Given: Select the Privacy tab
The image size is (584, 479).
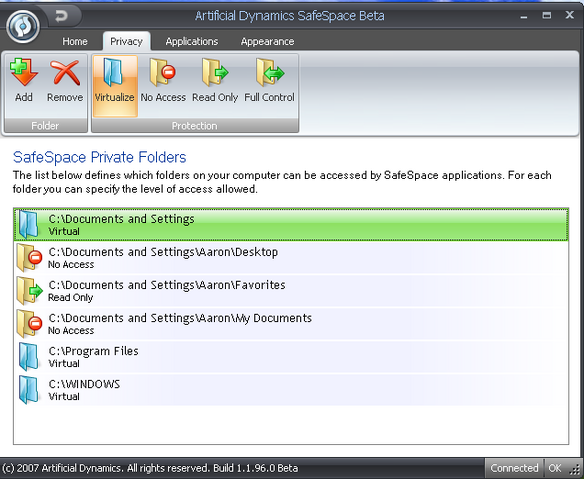Looking at the screenshot, I should coord(127,41).
